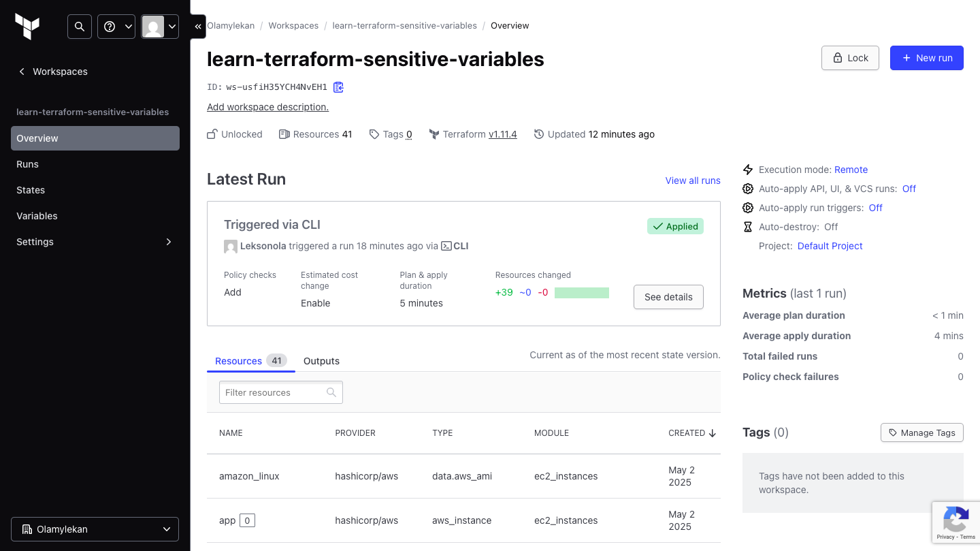980x551 pixels.
Task: Click the Lock button
Action: [x=850, y=58]
